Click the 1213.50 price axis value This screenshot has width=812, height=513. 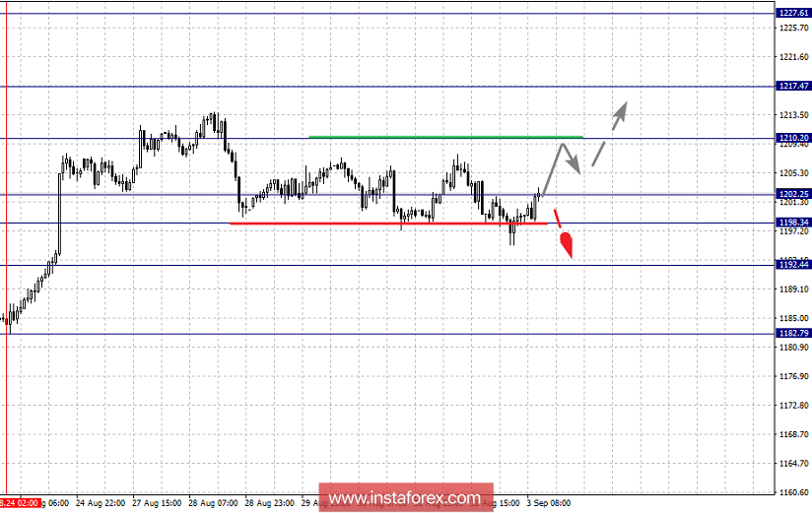[x=794, y=115]
